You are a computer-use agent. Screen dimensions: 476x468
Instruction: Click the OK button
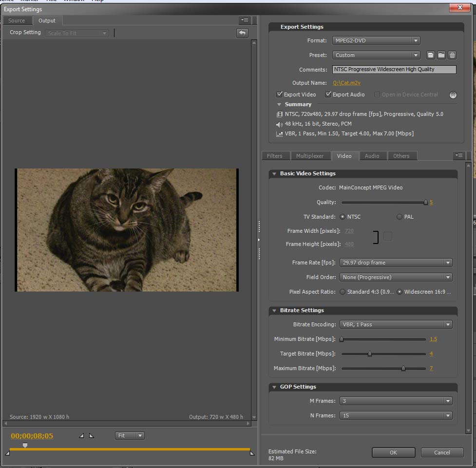coord(393,452)
